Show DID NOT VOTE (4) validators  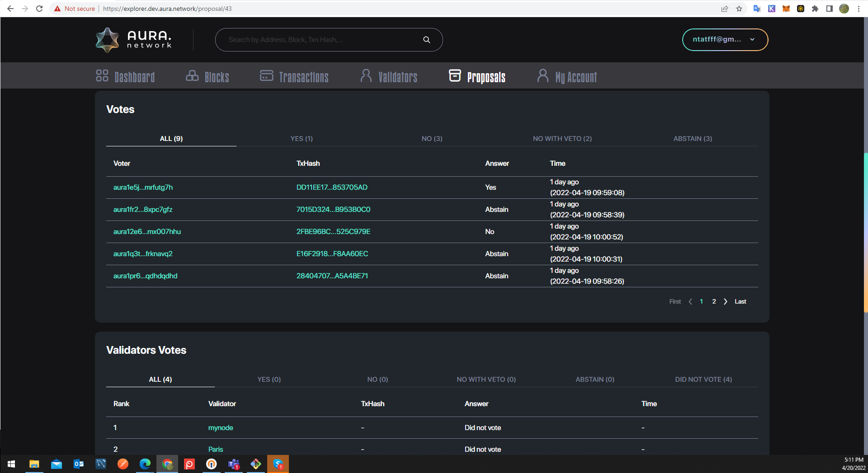pos(703,379)
